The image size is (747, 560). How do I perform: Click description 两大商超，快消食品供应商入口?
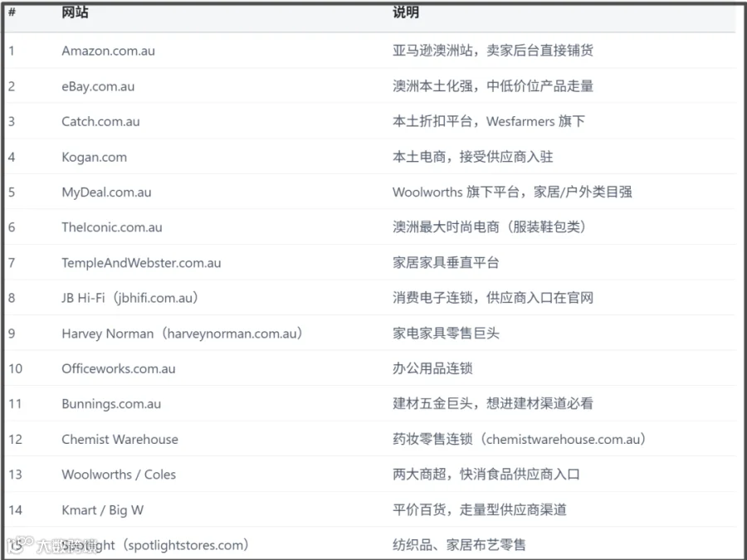[486, 475]
